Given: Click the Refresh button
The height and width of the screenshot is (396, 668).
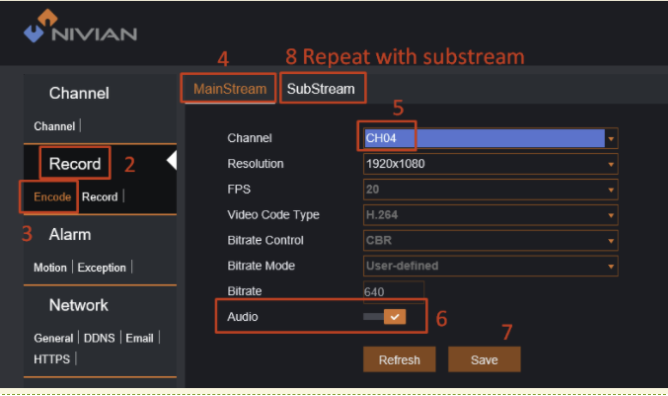Looking at the screenshot, I should click(399, 360).
